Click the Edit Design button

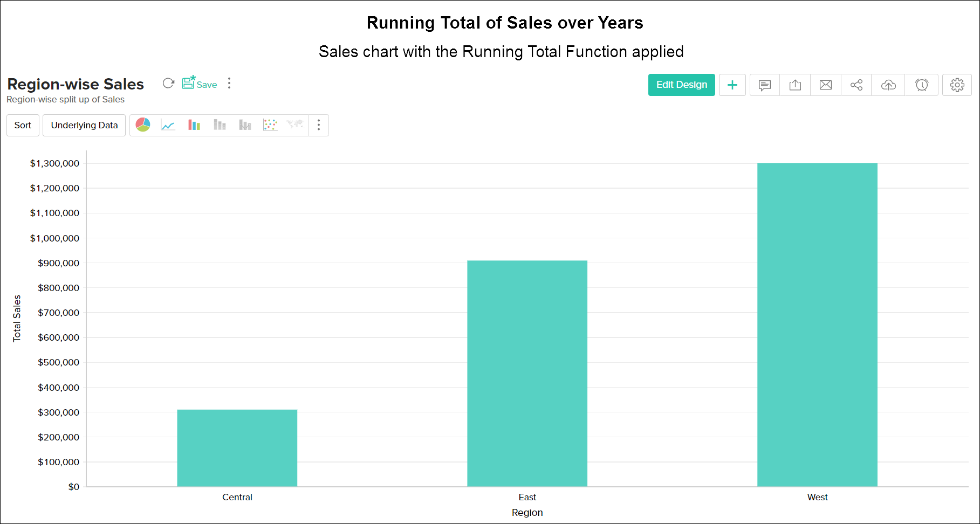(x=681, y=85)
